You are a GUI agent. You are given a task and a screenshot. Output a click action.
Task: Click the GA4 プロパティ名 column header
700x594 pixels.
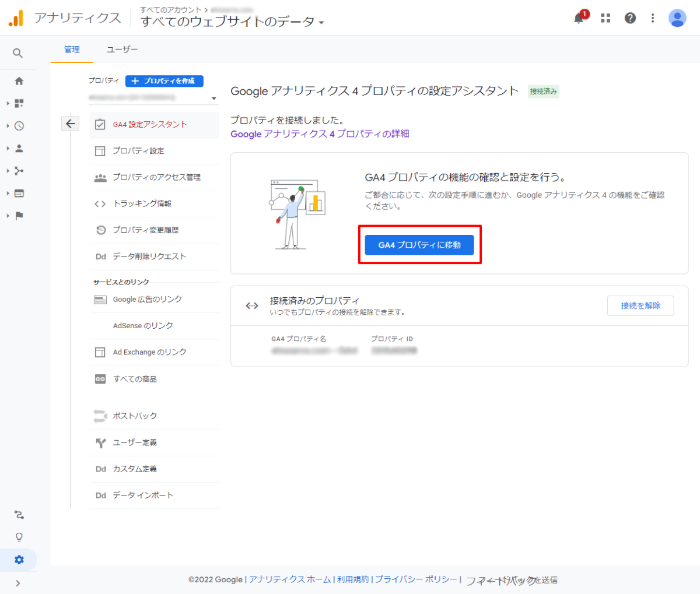click(299, 339)
